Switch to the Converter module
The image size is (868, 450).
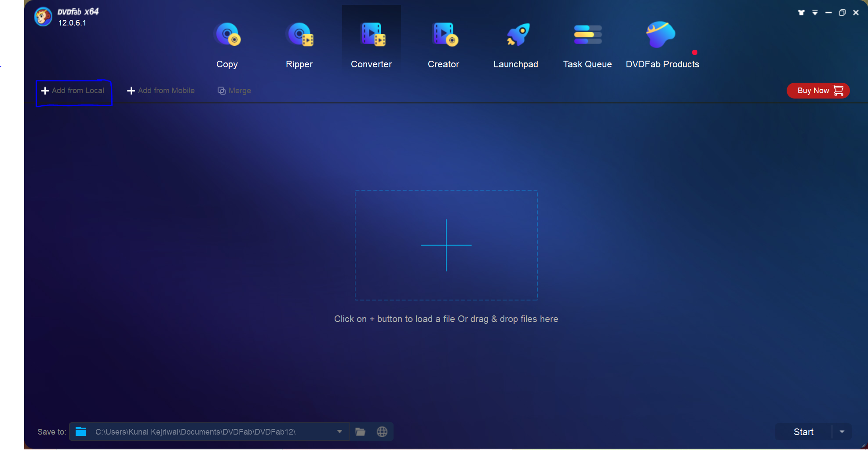tap(371, 44)
